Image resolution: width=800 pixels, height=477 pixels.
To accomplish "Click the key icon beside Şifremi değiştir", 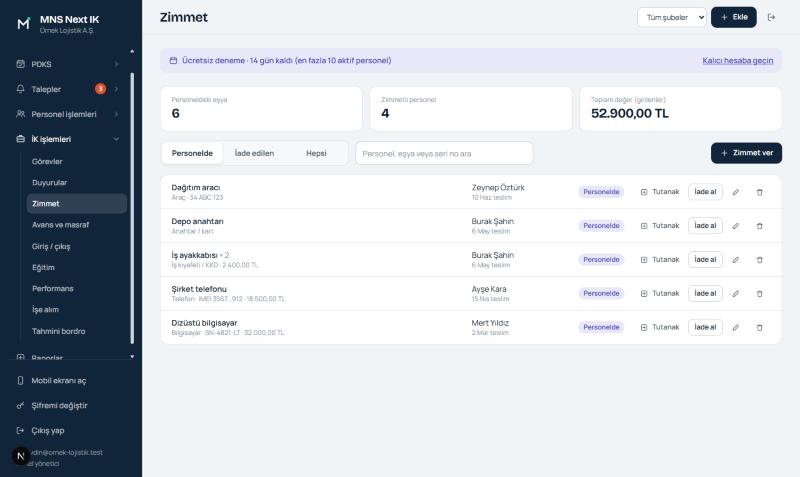I will (20, 406).
